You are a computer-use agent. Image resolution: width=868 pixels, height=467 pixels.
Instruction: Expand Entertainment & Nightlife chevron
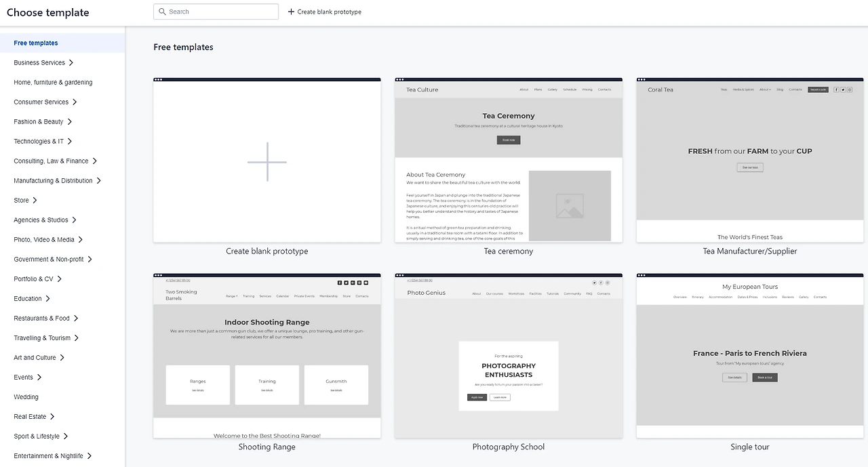coord(90,455)
